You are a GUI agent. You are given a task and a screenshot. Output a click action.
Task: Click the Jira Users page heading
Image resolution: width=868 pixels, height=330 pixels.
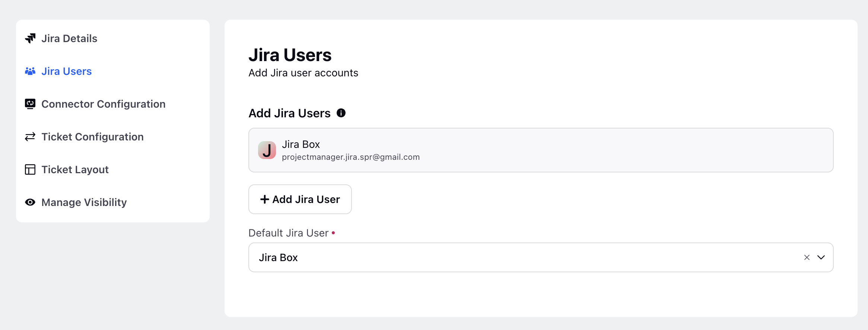click(290, 55)
